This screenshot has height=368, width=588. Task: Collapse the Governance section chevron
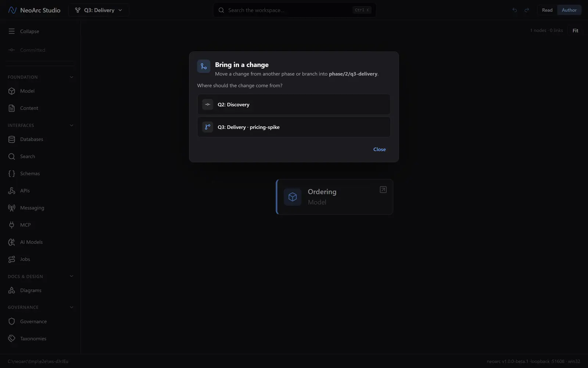point(71,307)
